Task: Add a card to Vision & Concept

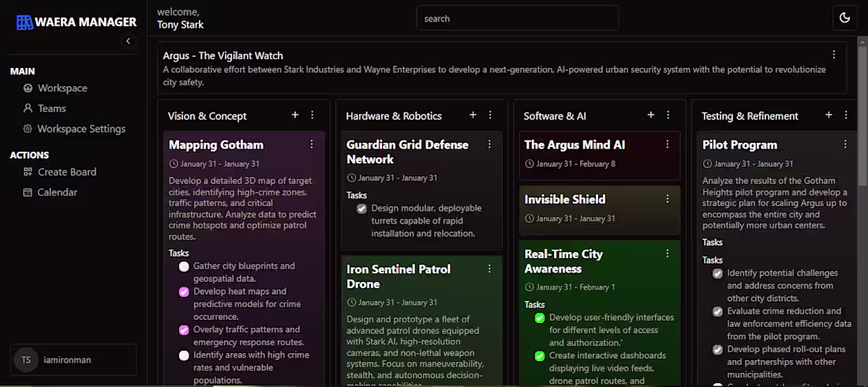Action: 295,115
